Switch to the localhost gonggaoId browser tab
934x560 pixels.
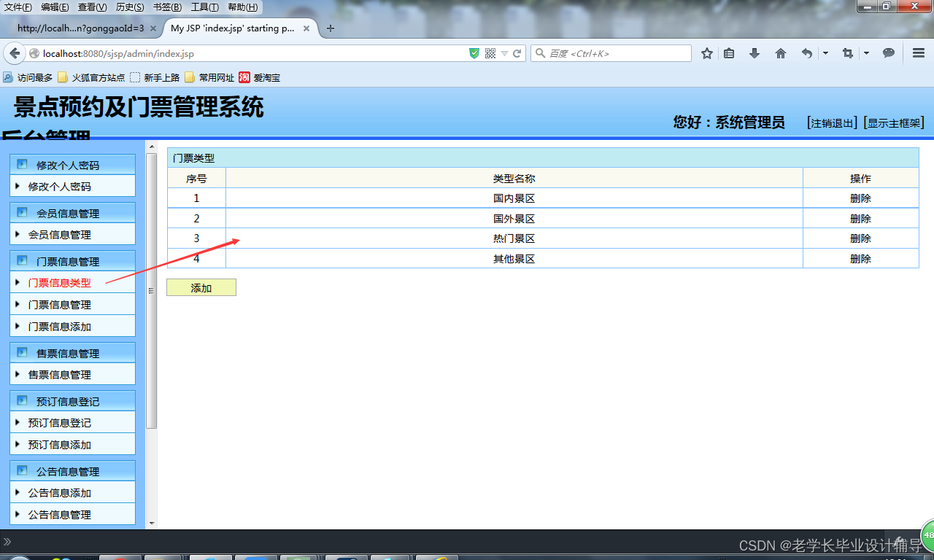click(x=80, y=28)
